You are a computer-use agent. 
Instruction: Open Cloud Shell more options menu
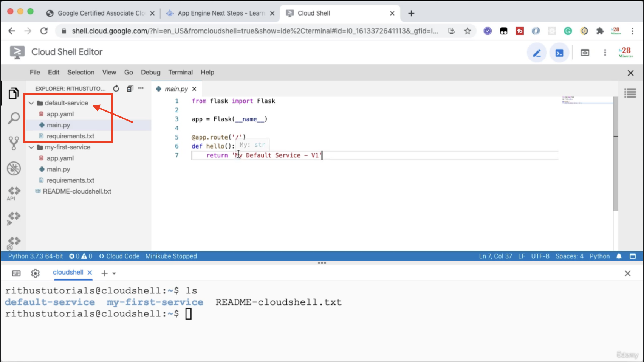[605, 53]
